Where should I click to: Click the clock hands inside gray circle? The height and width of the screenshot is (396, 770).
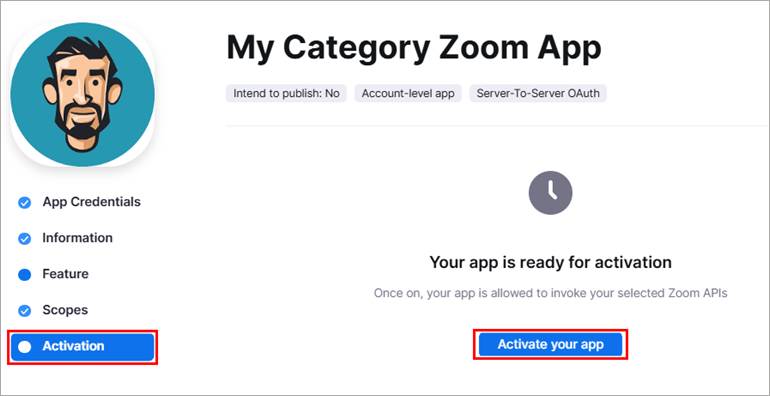click(552, 191)
